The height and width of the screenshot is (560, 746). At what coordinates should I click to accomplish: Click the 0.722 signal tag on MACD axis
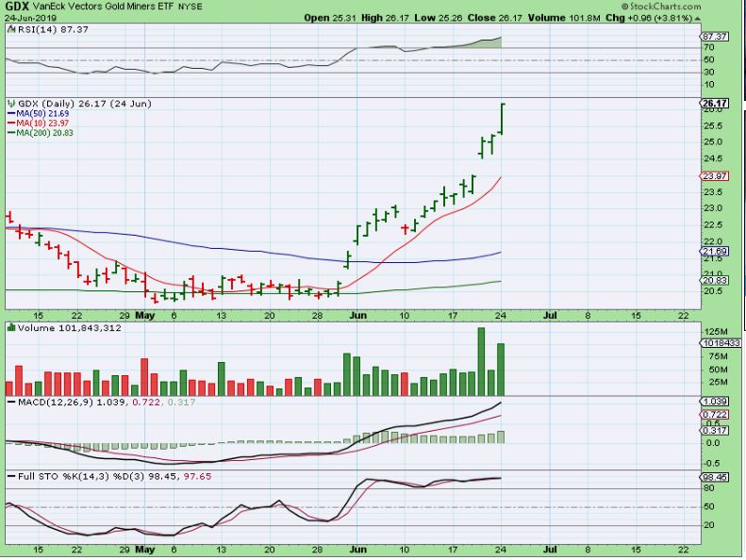point(715,415)
